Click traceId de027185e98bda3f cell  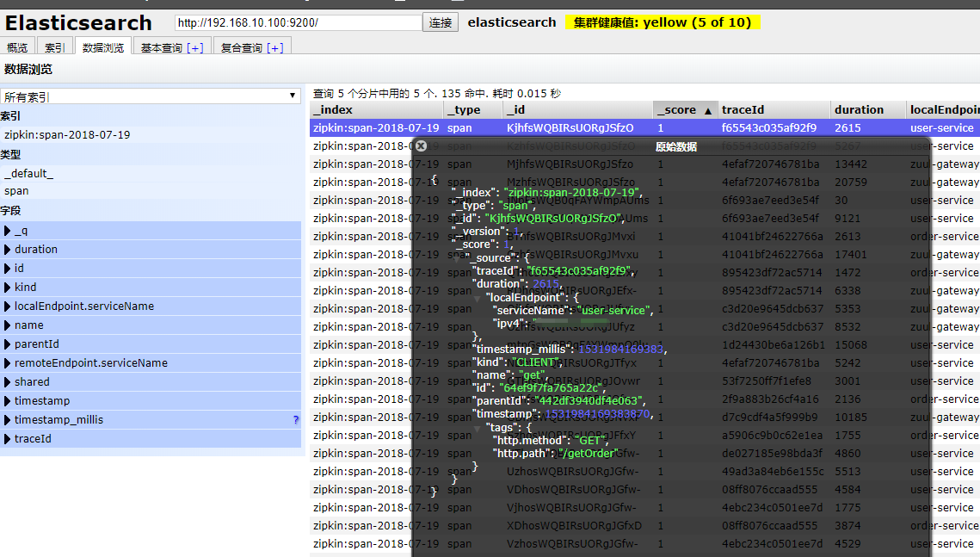point(772,454)
